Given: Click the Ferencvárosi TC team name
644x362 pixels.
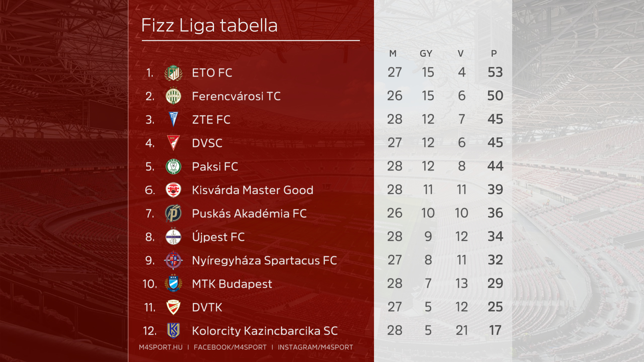Looking at the screenshot, I should pyautogui.click(x=236, y=97).
